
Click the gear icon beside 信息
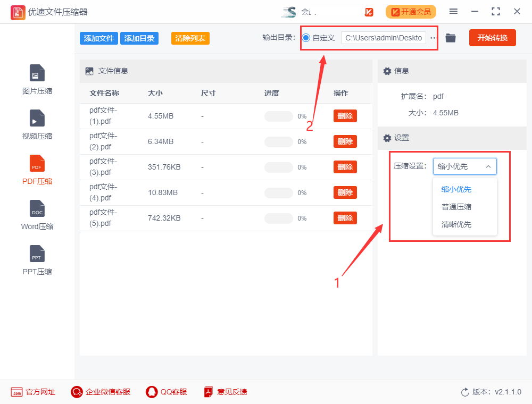coord(387,71)
